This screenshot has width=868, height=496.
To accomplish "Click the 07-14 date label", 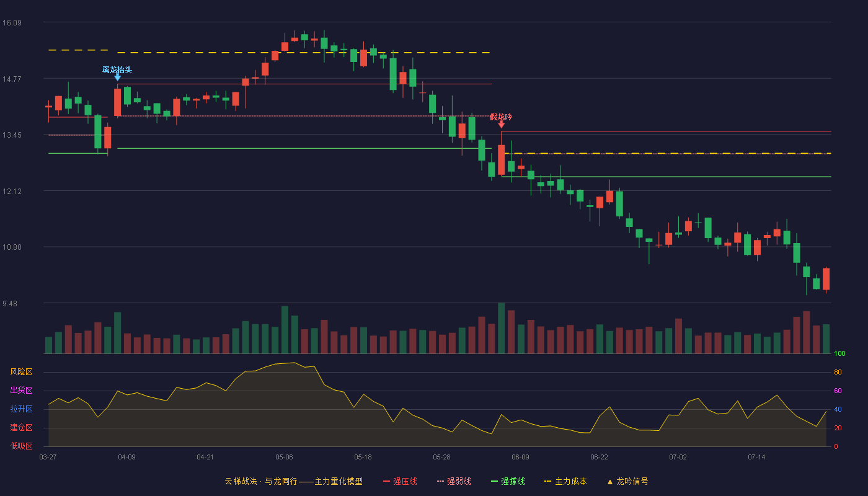I will tap(756, 457).
